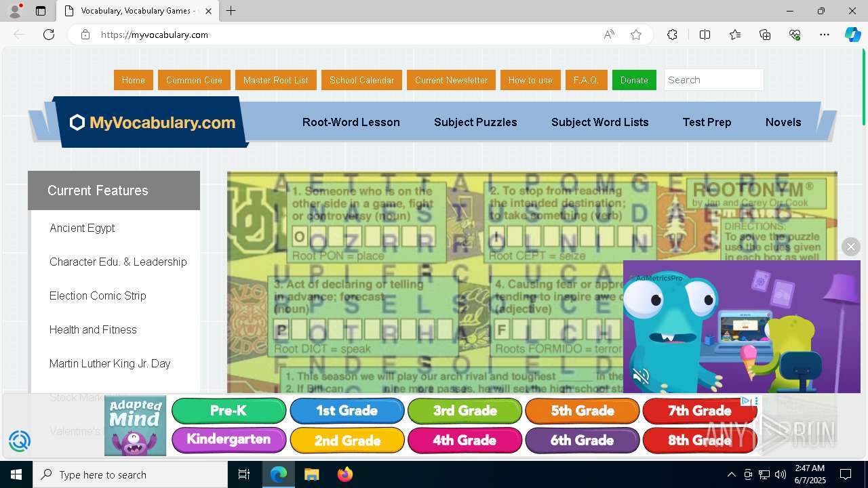Toggle split screen view
The image size is (868, 488).
click(705, 35)
